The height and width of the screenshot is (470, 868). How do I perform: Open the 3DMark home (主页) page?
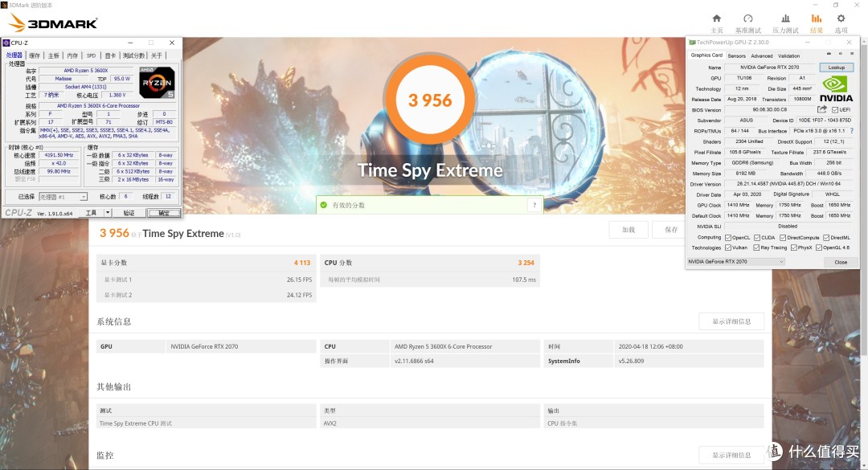click(716, 23)
